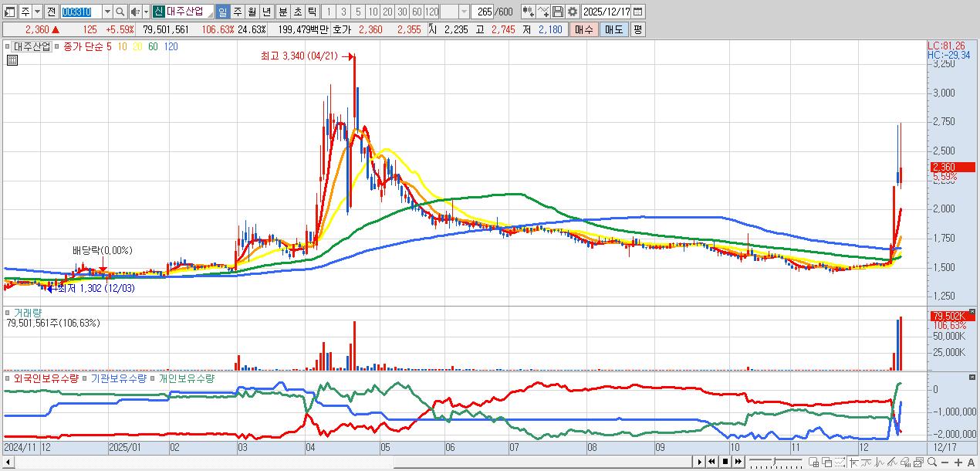
Task: Click the 매도 sell button
Action: coord(614,29)
